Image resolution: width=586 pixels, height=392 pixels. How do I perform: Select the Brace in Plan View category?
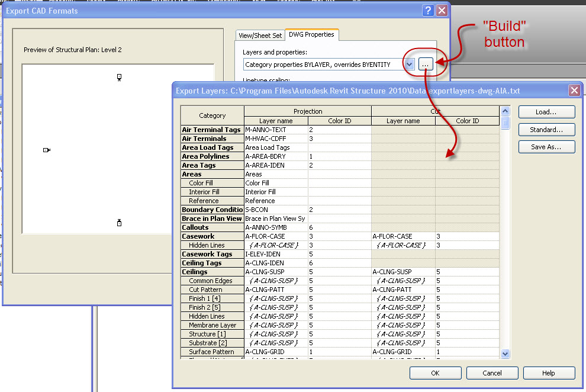212,219
